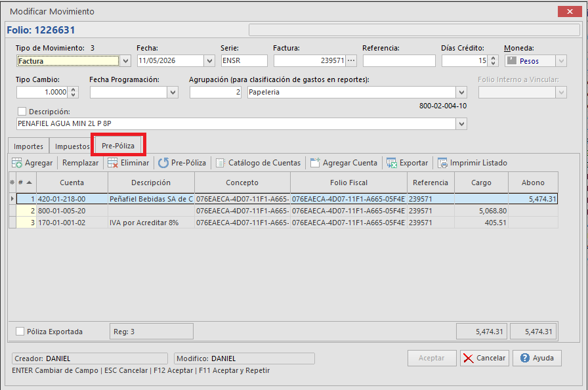Screen dimensions: 588x390
Task: Close the Modificar Movimiento window
Action: point(570,12)
